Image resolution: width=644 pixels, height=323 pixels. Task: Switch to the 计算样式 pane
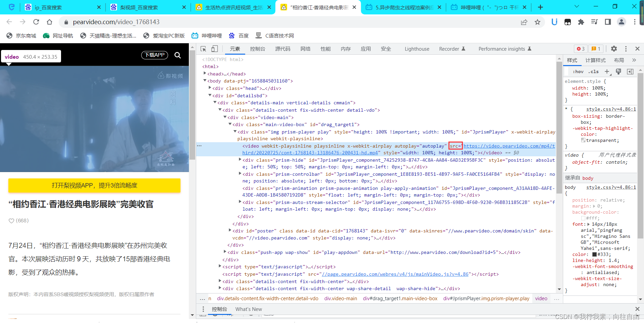pyautogui.click(x=595, y=60)
